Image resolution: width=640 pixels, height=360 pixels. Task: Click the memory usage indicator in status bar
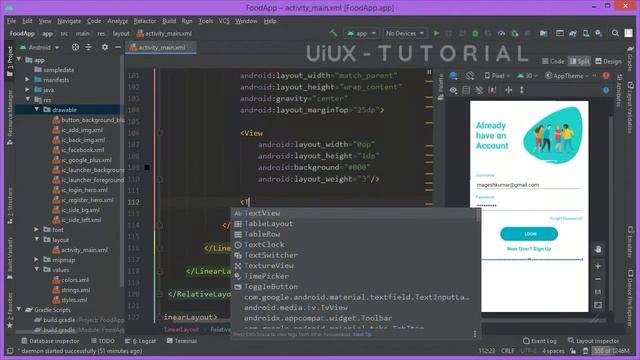point(611,351)
